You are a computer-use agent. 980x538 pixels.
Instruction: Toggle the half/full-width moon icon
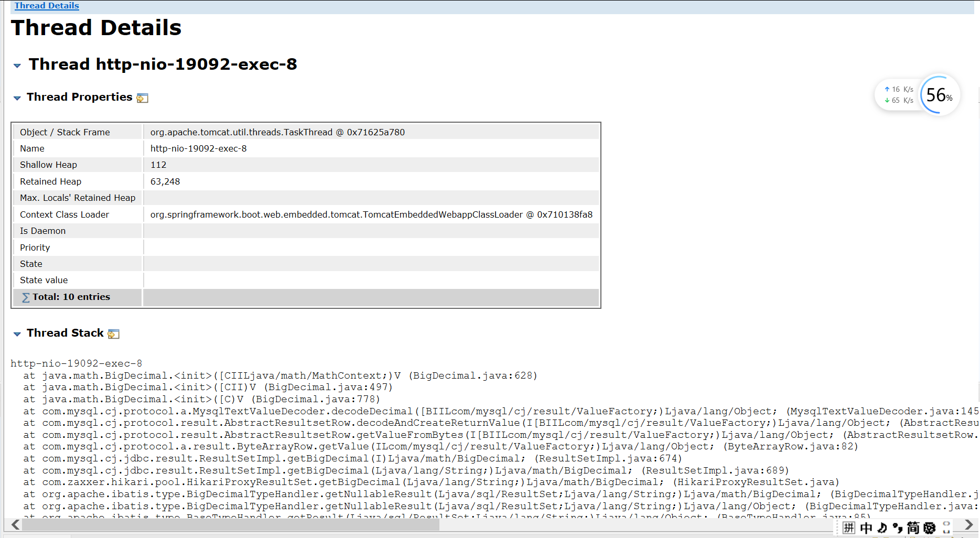pos(882,528)
